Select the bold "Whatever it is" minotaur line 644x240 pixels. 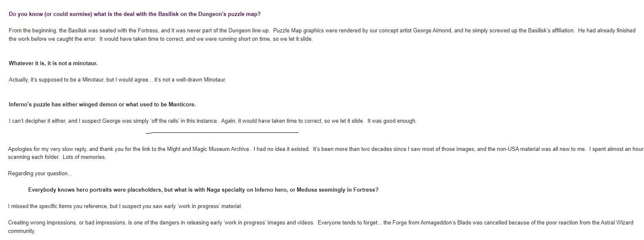53,63
